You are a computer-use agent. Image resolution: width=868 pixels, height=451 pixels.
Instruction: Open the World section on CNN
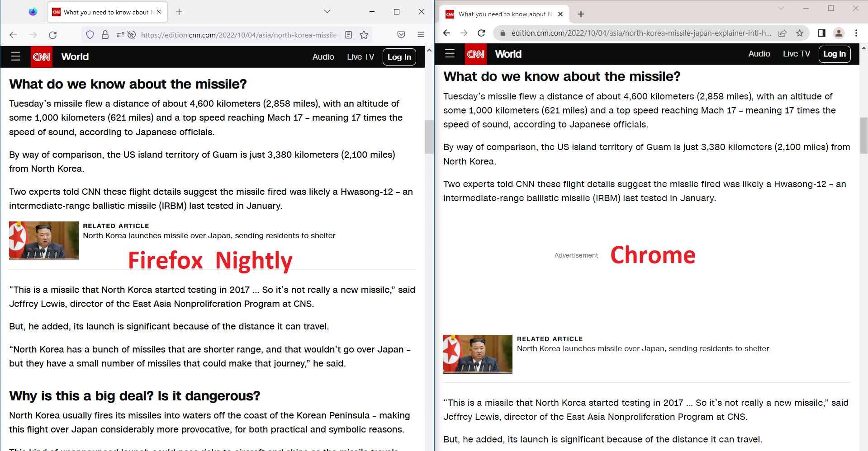(x=75, y=56)
